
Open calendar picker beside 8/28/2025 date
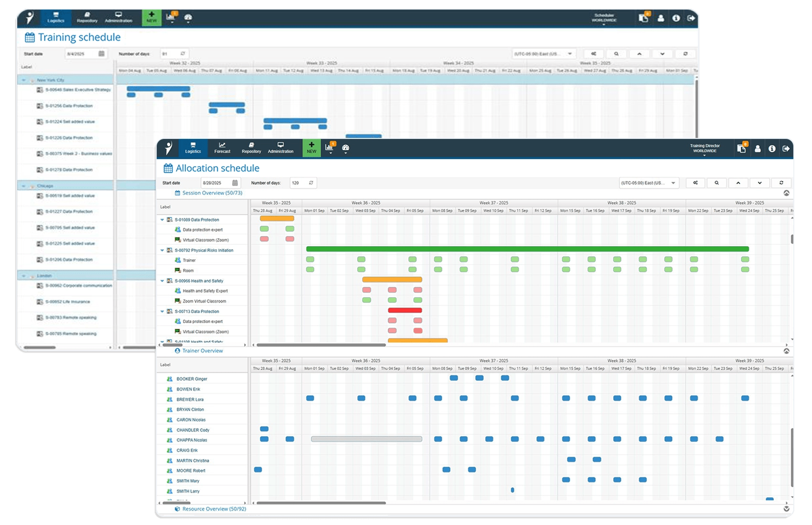tap(235, 183)
